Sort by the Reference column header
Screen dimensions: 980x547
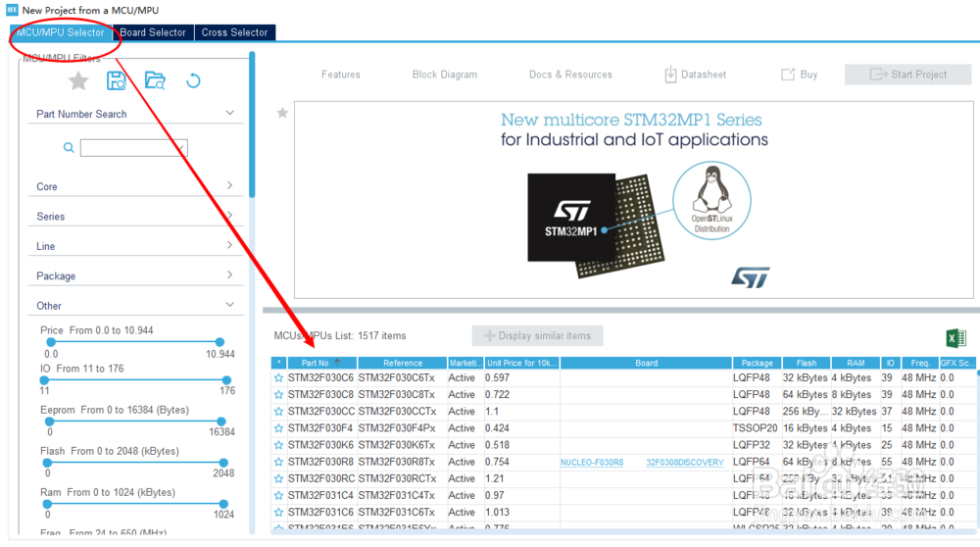click(403, 363)
